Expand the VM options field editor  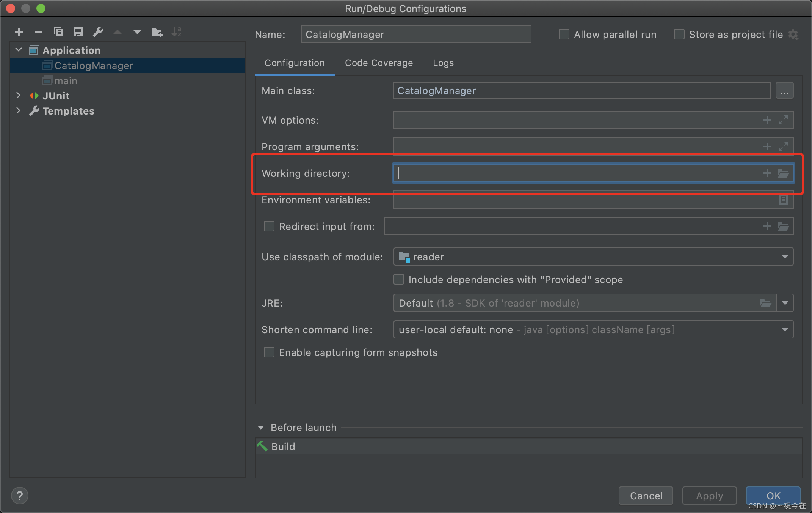click(x=783, y=120)
